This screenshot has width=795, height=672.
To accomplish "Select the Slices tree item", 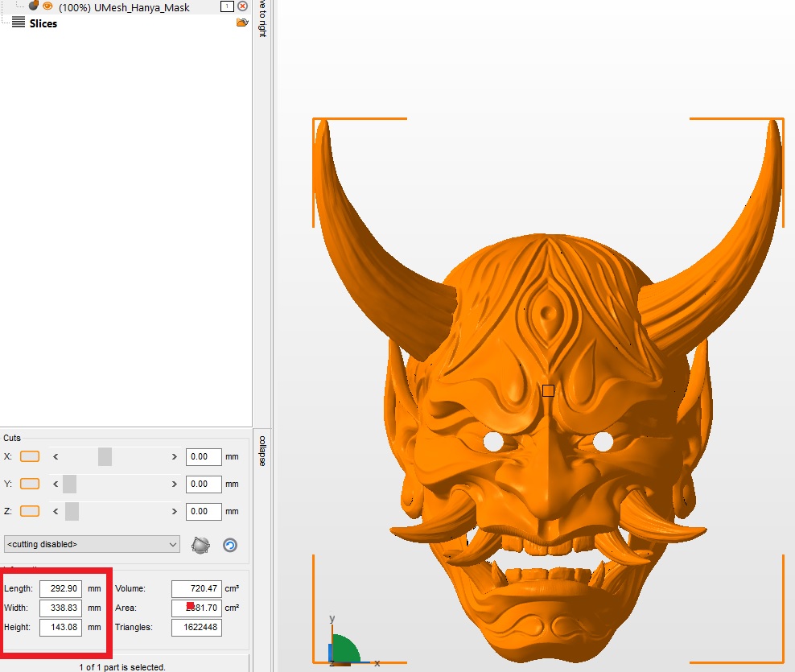I will coord(43,23).
